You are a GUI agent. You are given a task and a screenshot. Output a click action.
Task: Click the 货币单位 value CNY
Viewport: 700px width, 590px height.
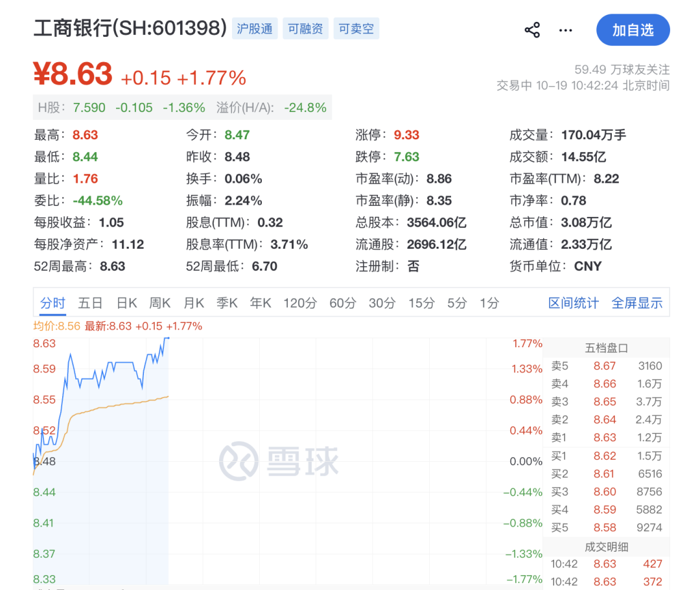pos(588,266)
